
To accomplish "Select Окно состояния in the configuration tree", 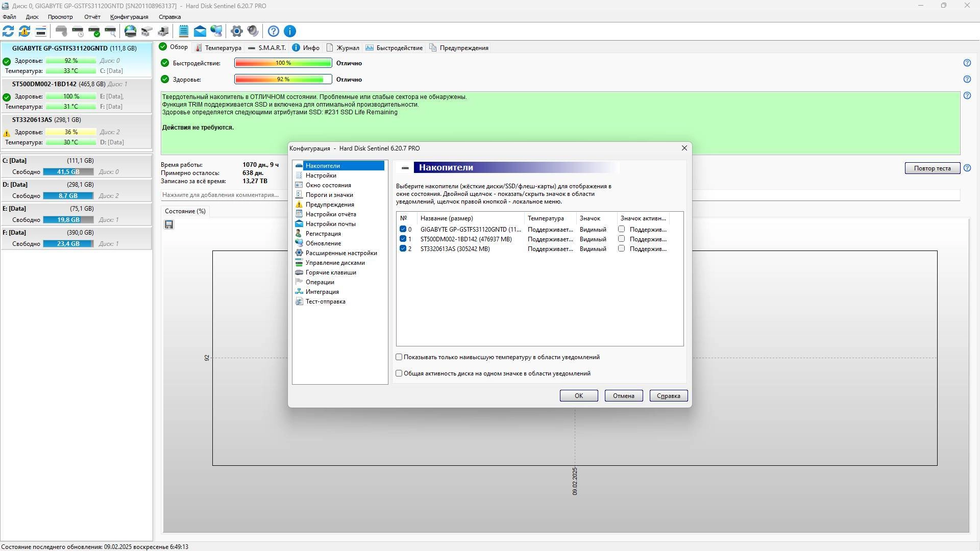I will (328, 185).
